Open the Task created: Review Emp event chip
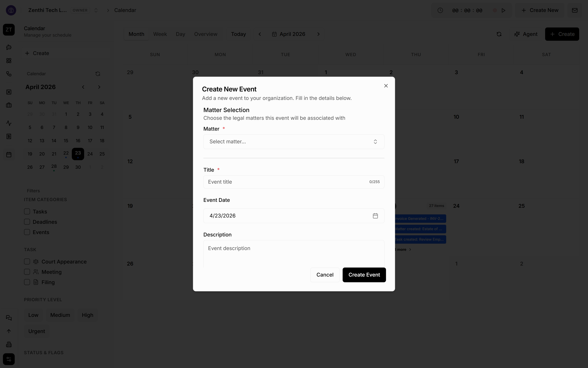The height and width of the screenshot is (368, 588). 420,239
